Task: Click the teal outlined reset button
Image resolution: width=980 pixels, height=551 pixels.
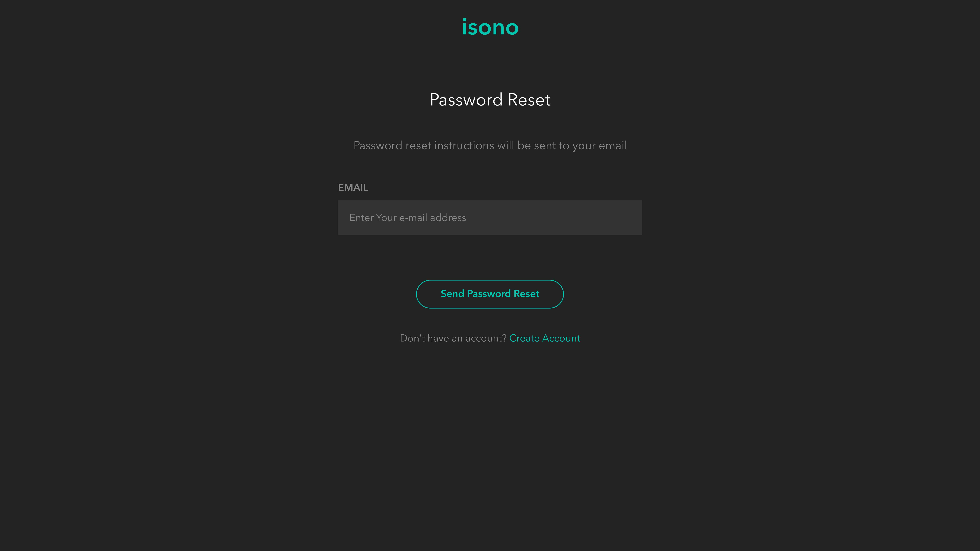Action: pyautogui.click(x=490, y=294)
